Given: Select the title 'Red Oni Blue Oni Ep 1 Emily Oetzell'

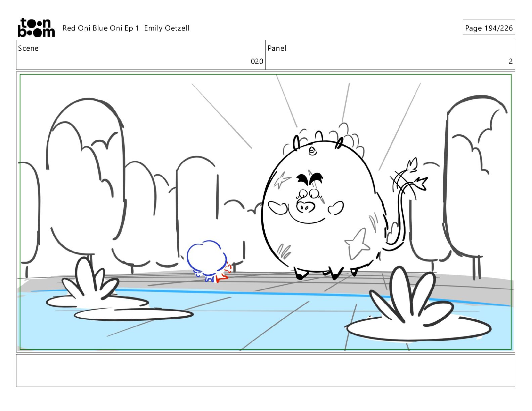Looking at the screenshot, I should (x=126, y=28).
